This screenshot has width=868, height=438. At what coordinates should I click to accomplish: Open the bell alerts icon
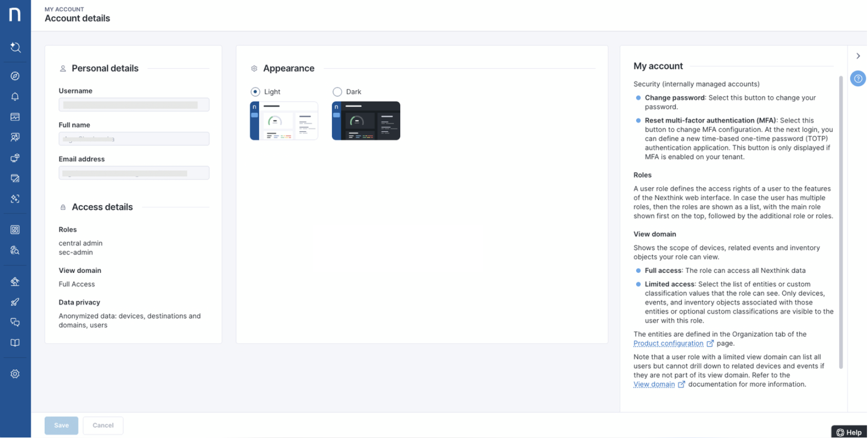15,96
